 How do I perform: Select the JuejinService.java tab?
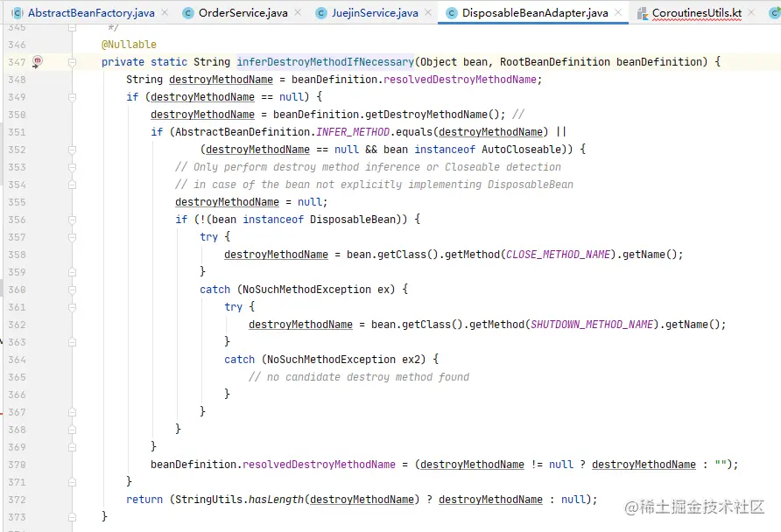[375, 13]
